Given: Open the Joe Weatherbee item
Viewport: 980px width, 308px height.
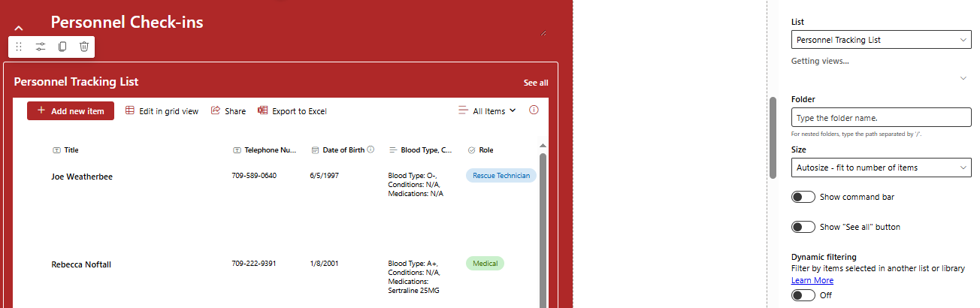Looking at the screenshot, I should click(82, 177).
